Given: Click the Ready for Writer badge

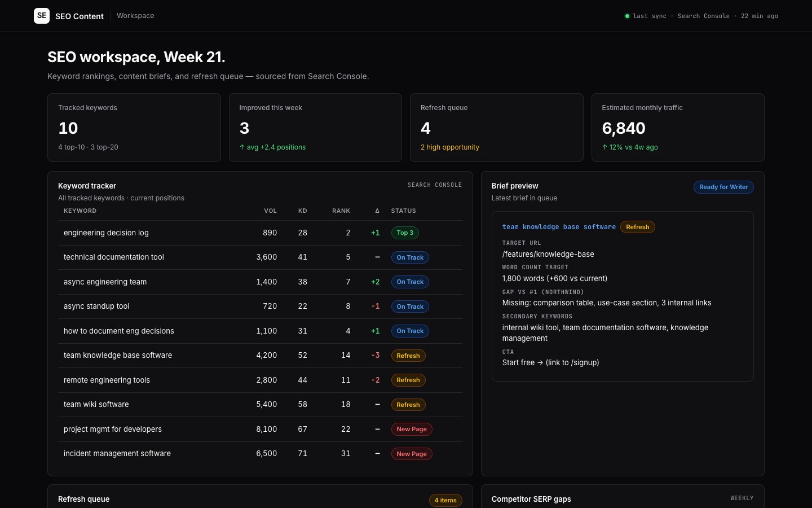Looking at the screenshot, I should 723,187.
